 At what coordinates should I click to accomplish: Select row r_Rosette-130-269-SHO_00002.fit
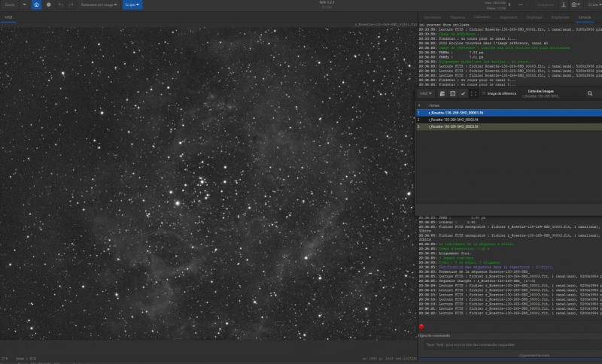(x=509, y=120)
